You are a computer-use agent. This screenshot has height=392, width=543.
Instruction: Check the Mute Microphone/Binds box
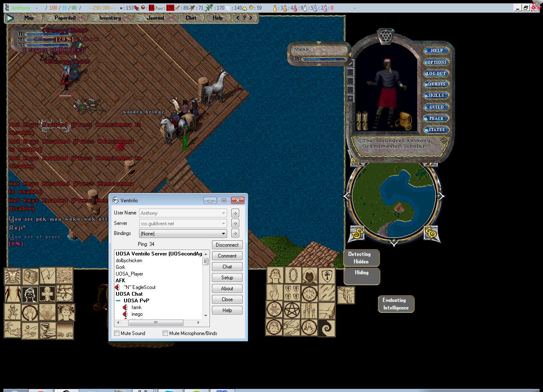point(165,333)
